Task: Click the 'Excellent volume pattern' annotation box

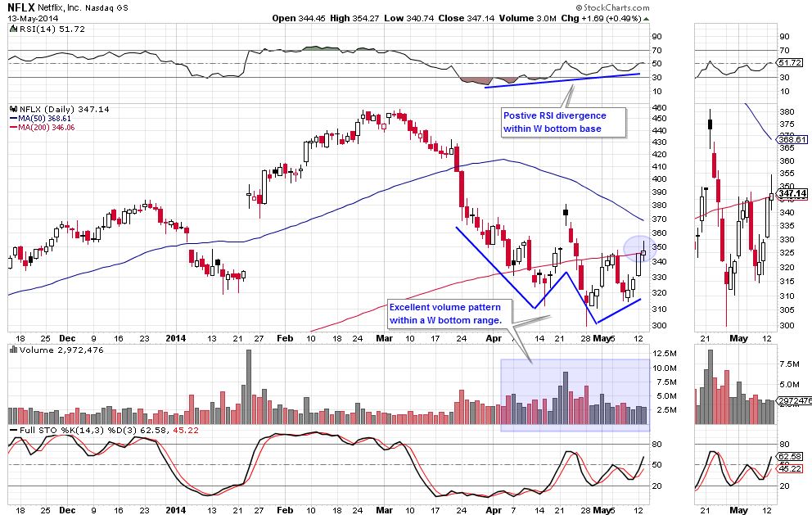Action: click(449, 313)
